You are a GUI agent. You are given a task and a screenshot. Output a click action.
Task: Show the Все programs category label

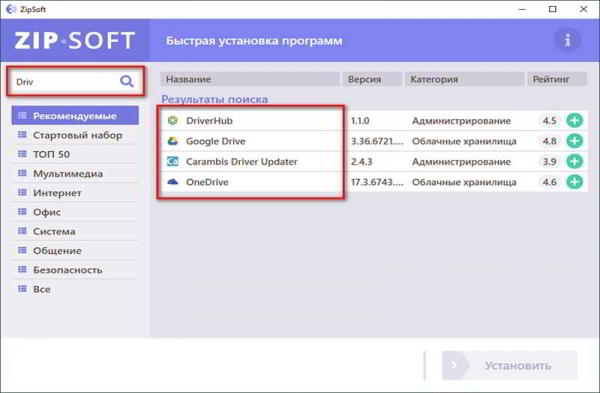point(42,289)
